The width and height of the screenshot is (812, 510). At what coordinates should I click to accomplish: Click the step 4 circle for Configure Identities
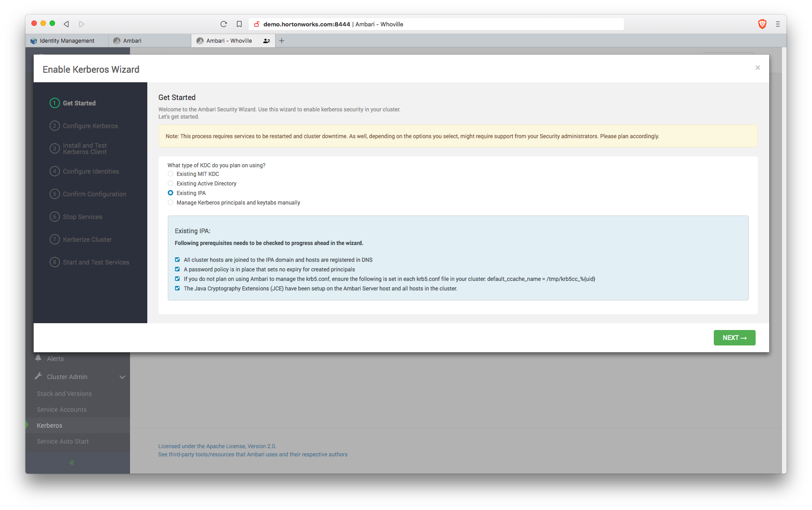[x=55, y=171]
